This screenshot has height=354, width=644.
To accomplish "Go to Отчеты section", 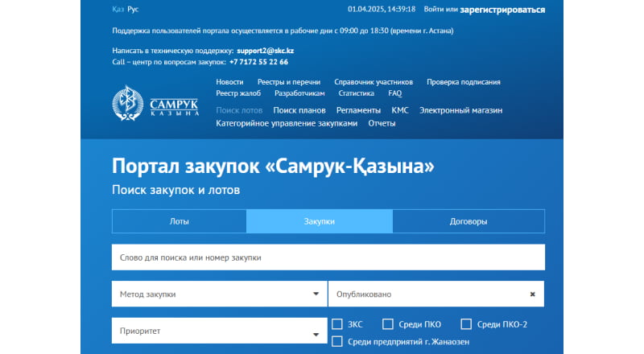I will [382, 123].
